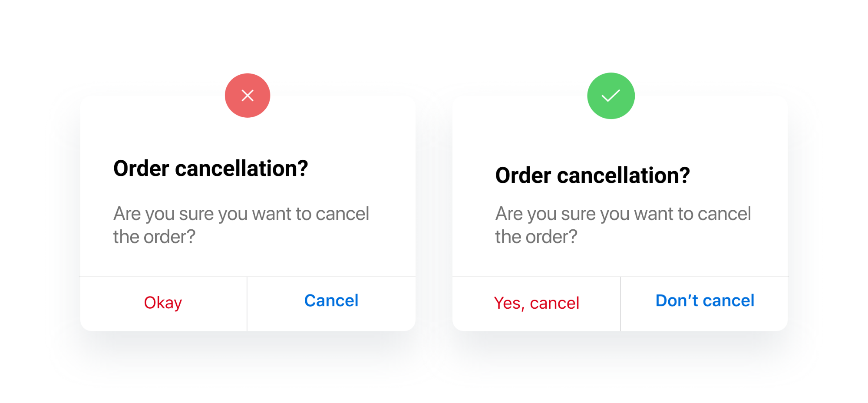
Task: Click "the order?" line in right dialog
Action: (x=536, y=237)
